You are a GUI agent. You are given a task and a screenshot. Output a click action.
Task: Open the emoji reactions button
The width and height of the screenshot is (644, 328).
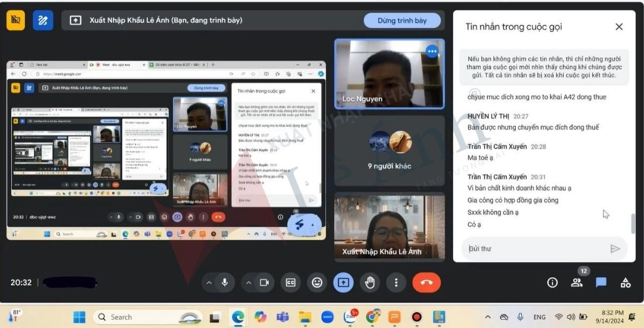tap(317, 282)
